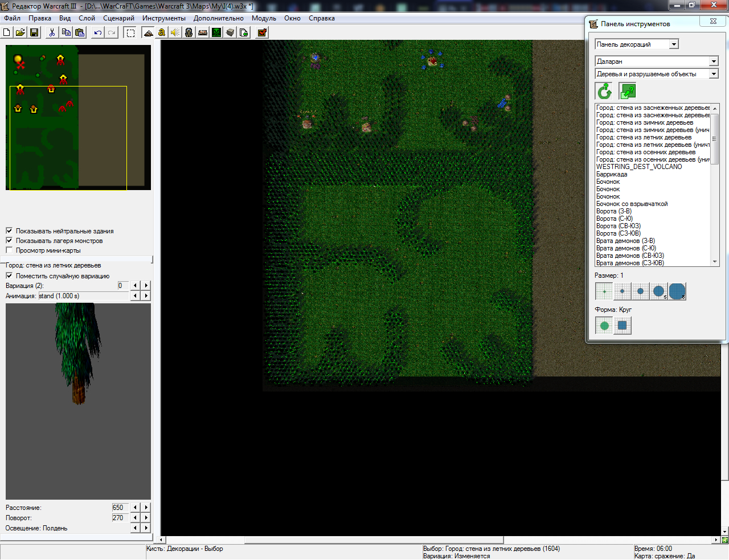Image resolution: width=729 pixels, height=560 pixels.
Task: Open a map file via folder icon
Action: pos(21,32)
